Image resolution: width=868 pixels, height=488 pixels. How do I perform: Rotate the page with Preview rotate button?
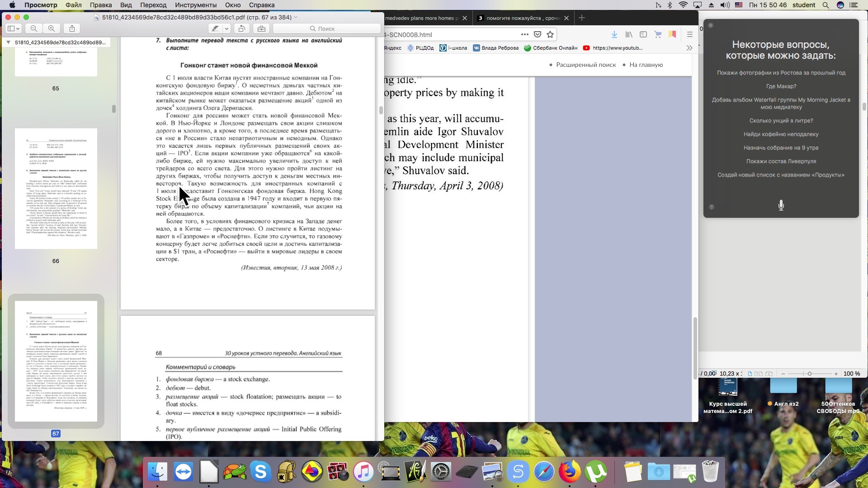click(242, 28)
